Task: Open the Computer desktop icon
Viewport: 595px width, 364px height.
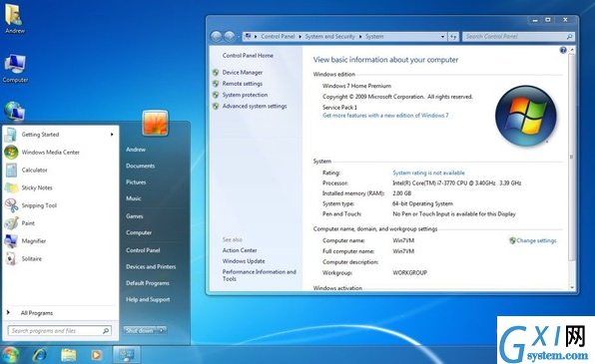Action: click(x=15, y=68)
